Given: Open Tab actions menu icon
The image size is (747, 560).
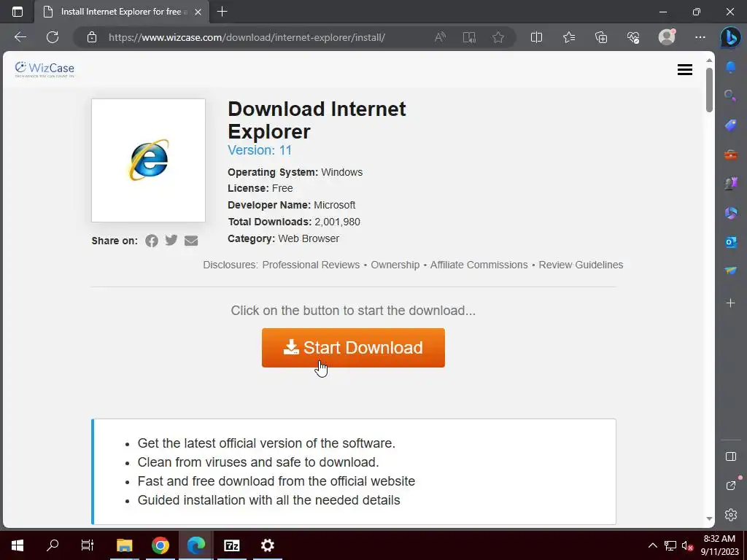Looking at the screenshot, I should pyautogui.click(x=18, y=12).
